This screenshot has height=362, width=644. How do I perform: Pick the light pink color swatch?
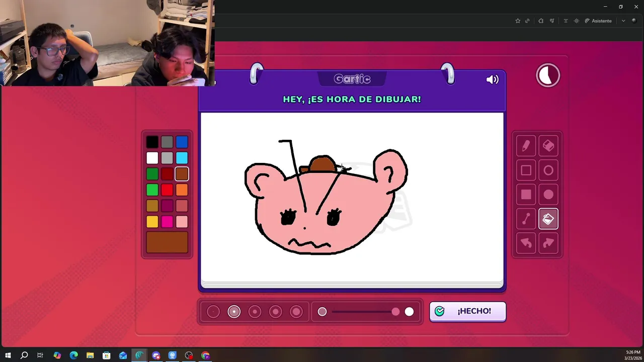tap(182, 221)
